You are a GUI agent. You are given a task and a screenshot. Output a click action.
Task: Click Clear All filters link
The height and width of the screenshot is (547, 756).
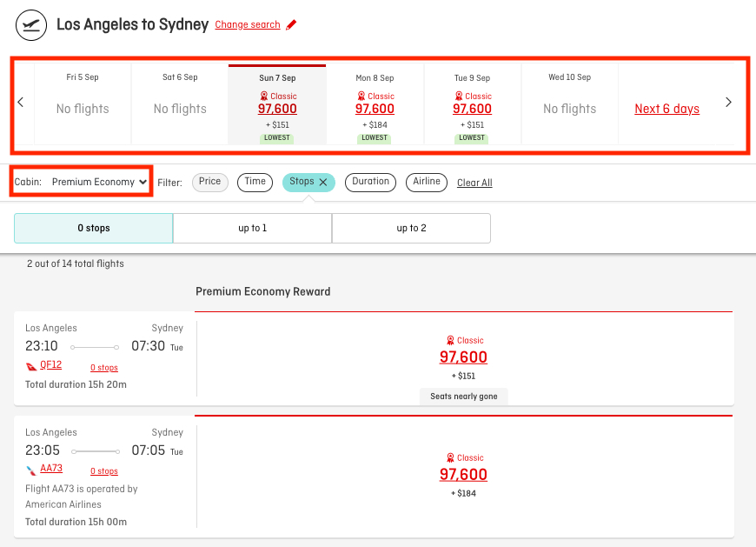click(474, 183)
